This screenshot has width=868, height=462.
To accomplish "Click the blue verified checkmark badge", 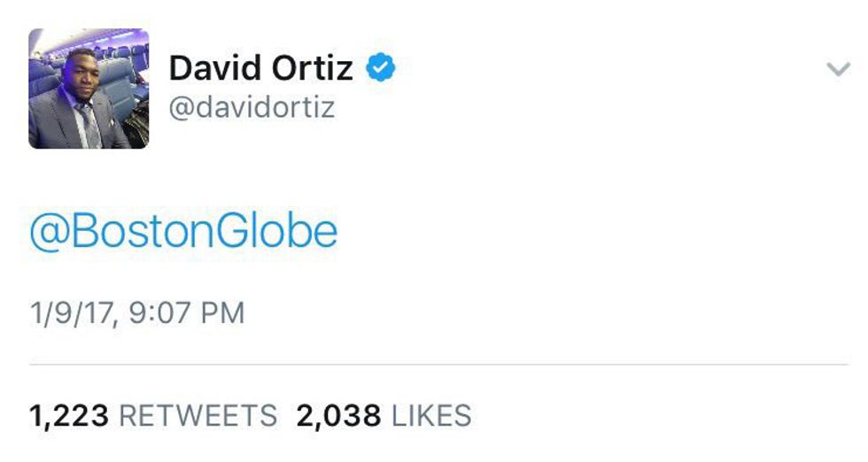I will tap(380, 68).
